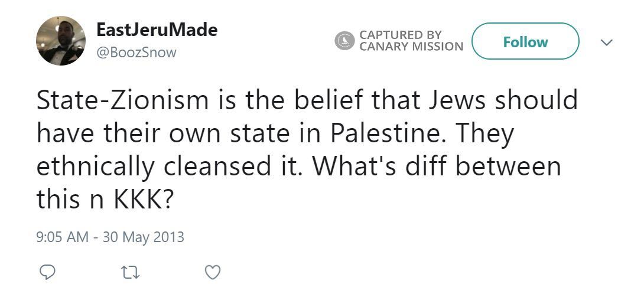Click the Canary Mission bird logo

pyautogui.click(x=344, y=41)
